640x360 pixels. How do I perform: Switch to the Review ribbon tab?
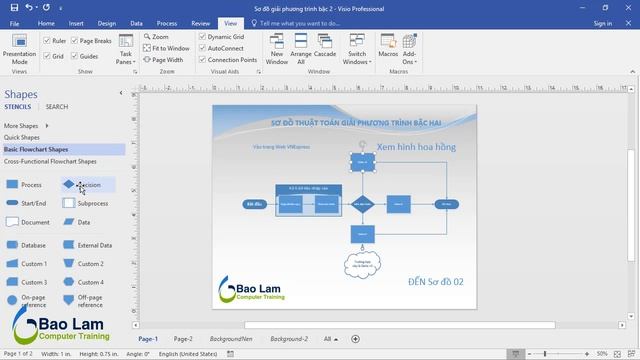coord(200,24)
